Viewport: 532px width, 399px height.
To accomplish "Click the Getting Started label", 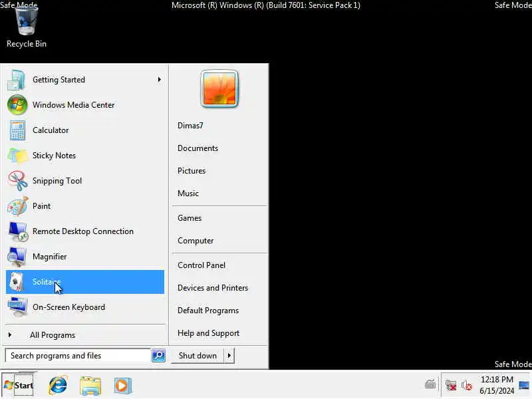I will point(59,80).
